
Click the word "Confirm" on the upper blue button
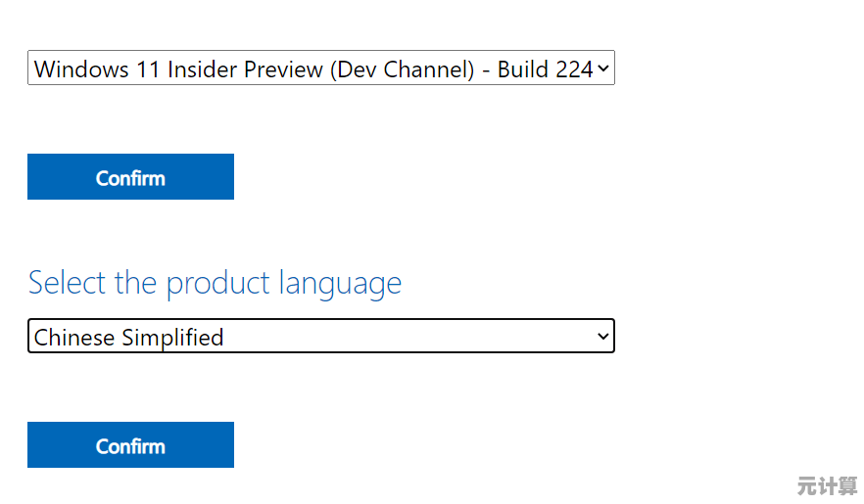[x=130, y=178]
